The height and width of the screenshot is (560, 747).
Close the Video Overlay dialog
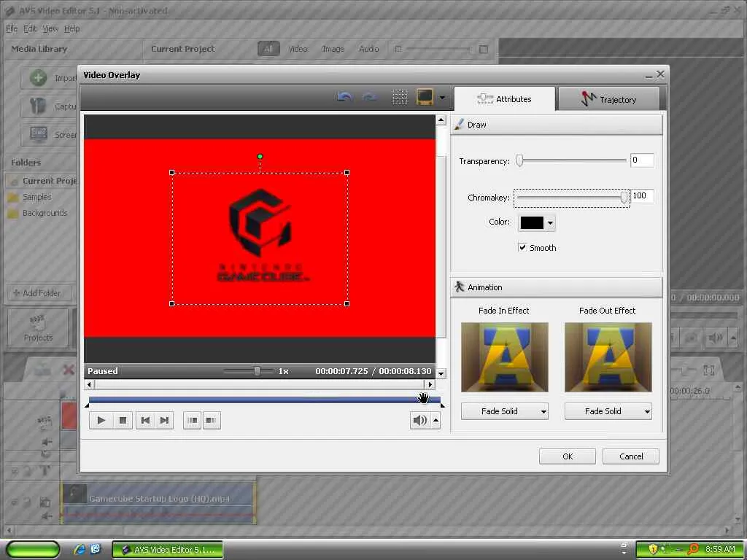click(660, 74)
